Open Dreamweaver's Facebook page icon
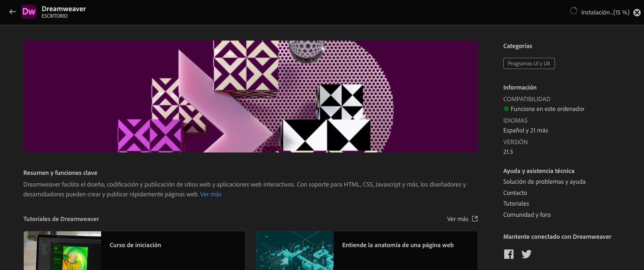 click(x=509, y=254)
